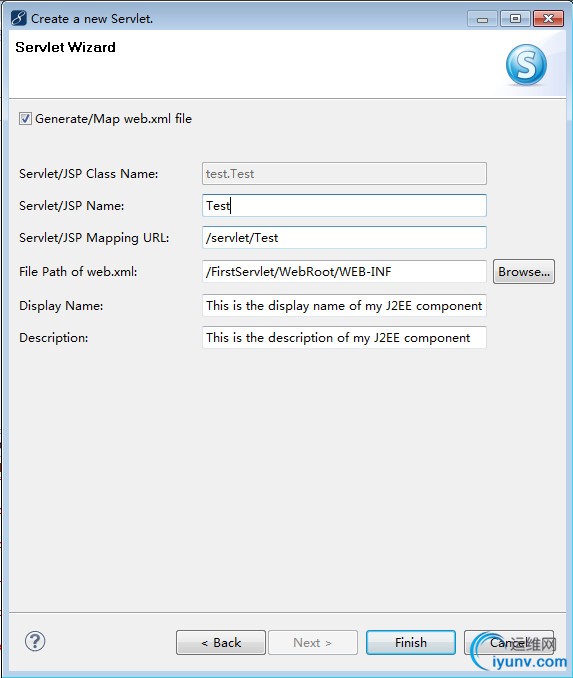Maximize the Create a new Servlet dialog
The image size is (573, 678).
coord(515,19)
